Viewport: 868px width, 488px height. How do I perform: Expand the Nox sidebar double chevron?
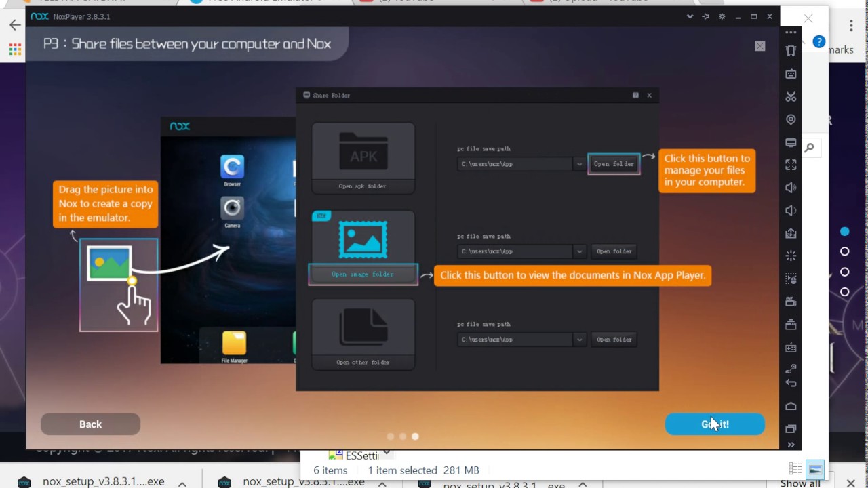pyautogui.click(x=791, y=445)
